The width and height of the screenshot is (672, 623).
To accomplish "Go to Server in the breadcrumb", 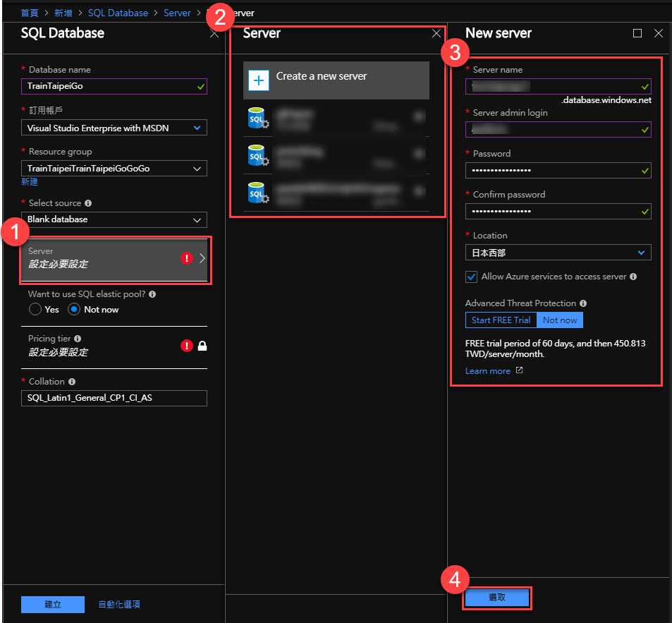I will (x=177, y=13).
